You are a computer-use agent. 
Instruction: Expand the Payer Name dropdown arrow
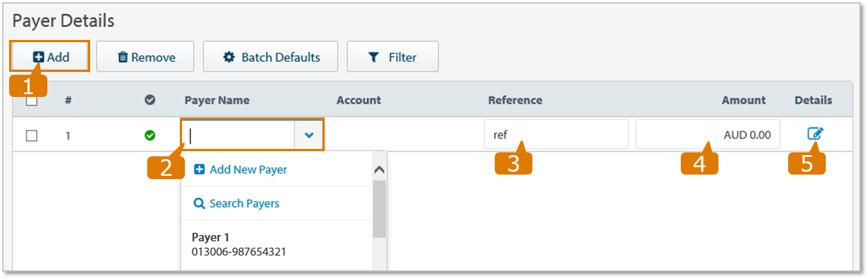click(309, 135)
